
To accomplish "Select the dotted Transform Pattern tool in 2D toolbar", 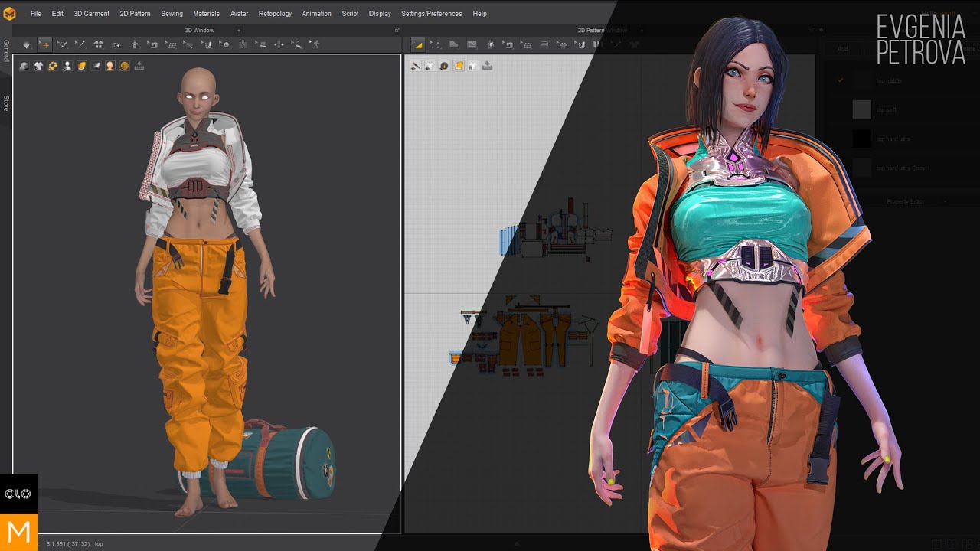I will [x=436, y=44].
